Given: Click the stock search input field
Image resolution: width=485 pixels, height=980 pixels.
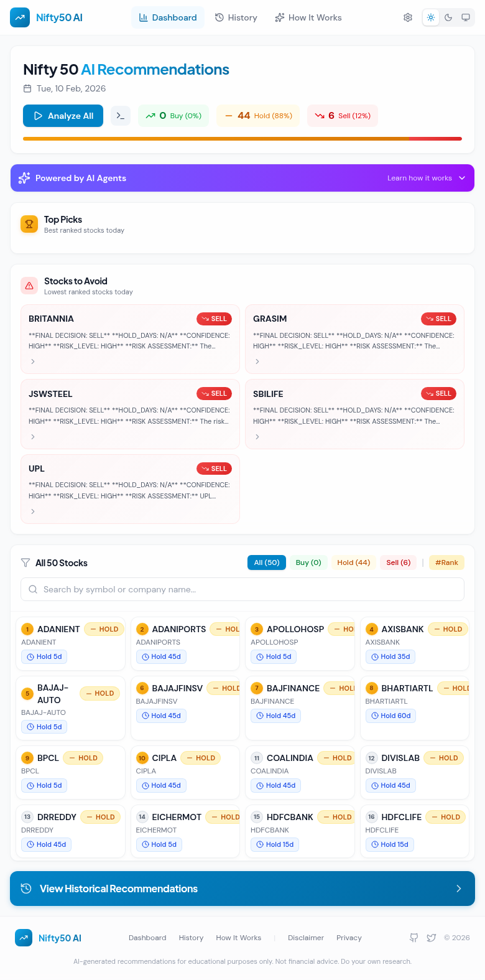Looking at the screenshot, I should point(242,589).
